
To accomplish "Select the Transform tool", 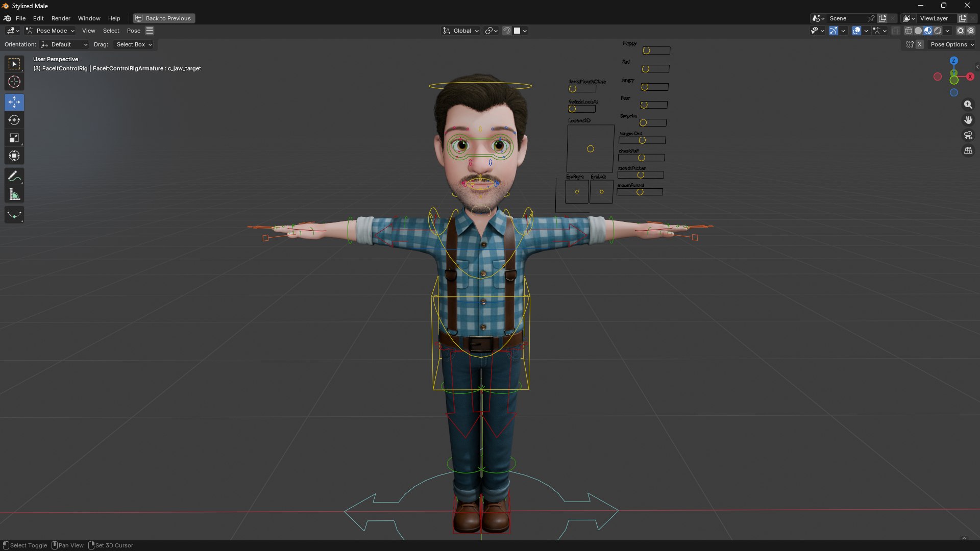I will 14,156.
